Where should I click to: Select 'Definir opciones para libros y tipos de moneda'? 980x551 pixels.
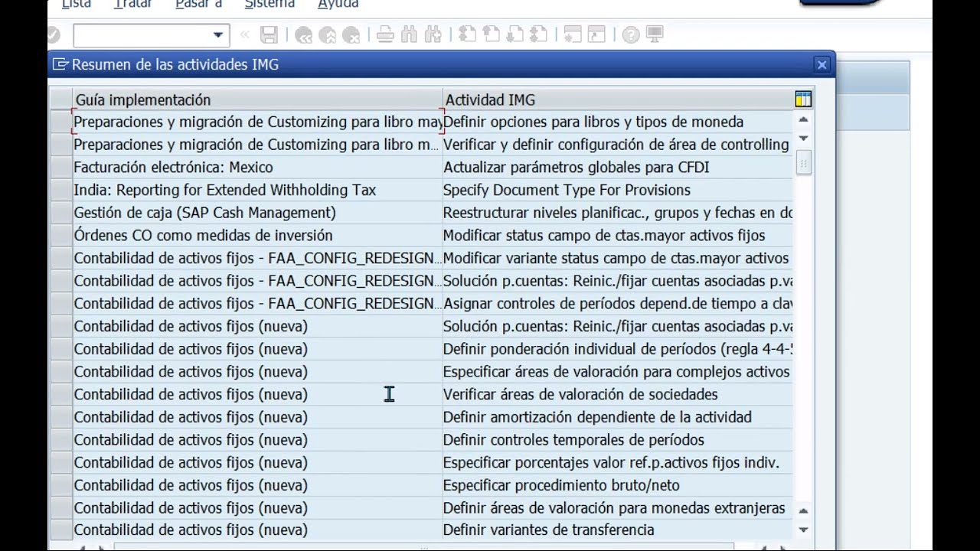click(617, 122)
